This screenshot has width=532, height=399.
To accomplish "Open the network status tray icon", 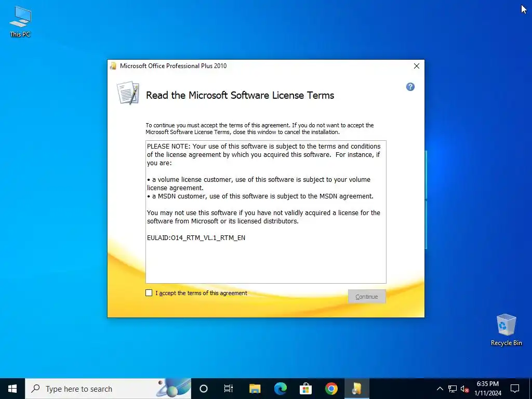I will click(x=453, y=389).
